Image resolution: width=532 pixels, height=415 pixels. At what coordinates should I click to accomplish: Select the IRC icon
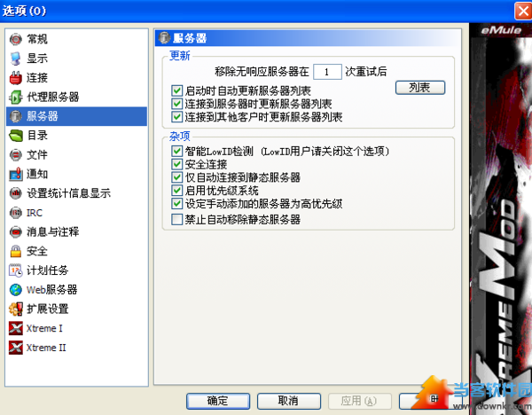(x=16, y=213)
